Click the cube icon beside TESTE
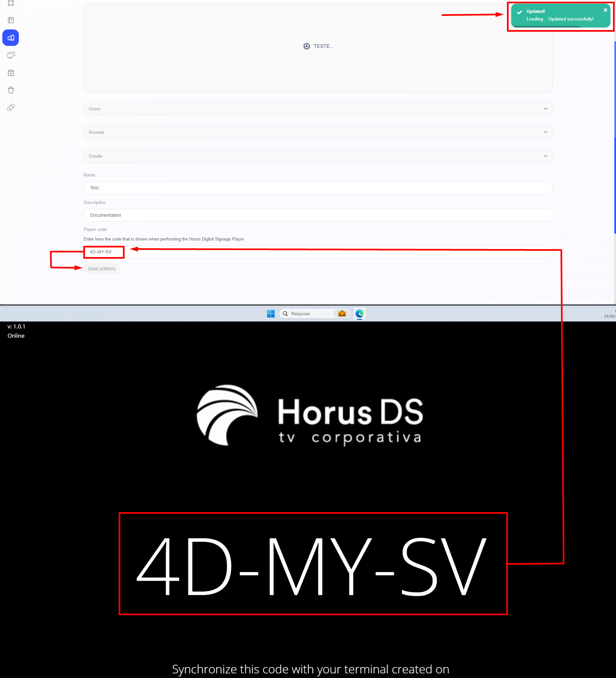Image resolution: width=616 pixels, height=678 pixels. click(306, 46)
